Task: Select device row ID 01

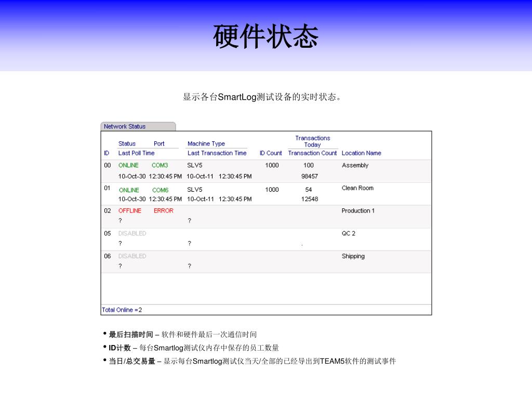Action: pos(266,194)
